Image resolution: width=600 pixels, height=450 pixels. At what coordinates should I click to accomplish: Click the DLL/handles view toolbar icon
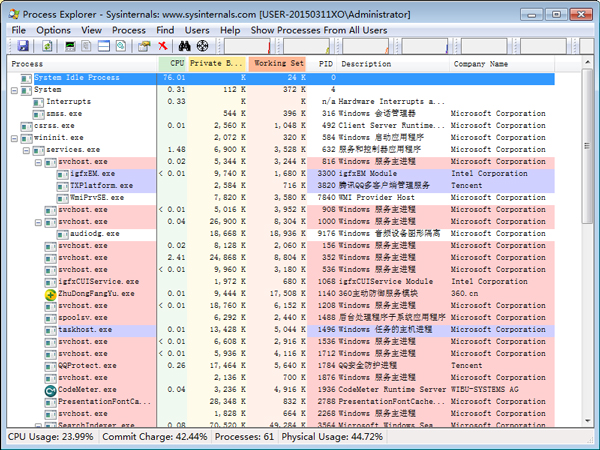(x=121, y=46)
